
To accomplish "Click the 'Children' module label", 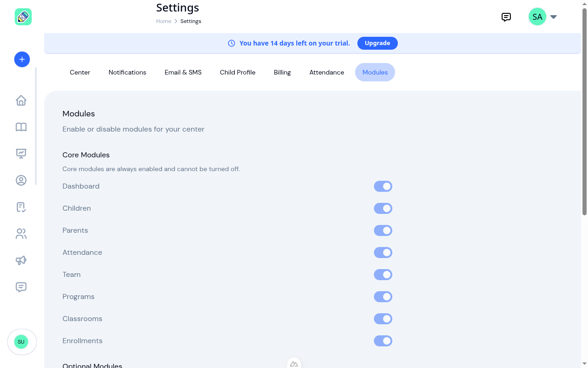I will coord(77,208).
